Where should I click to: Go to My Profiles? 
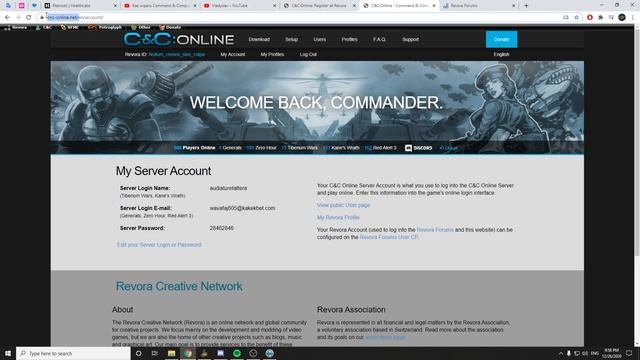[272, 54]
